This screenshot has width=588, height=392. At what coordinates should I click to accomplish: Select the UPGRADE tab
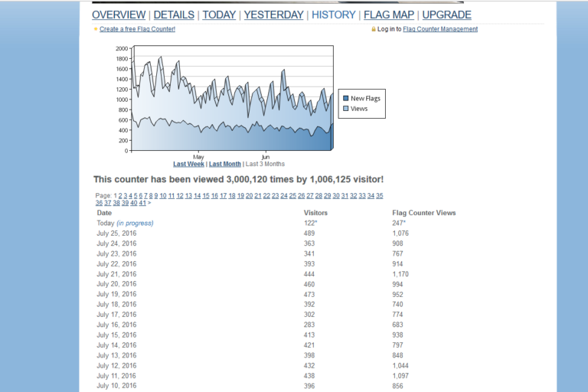[446, 15]
